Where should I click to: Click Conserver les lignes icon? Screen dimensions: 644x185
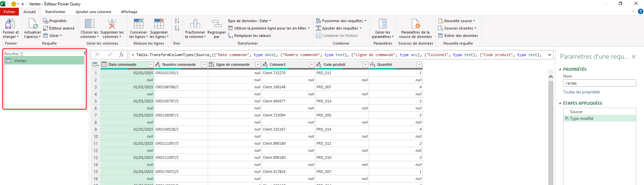139,24
